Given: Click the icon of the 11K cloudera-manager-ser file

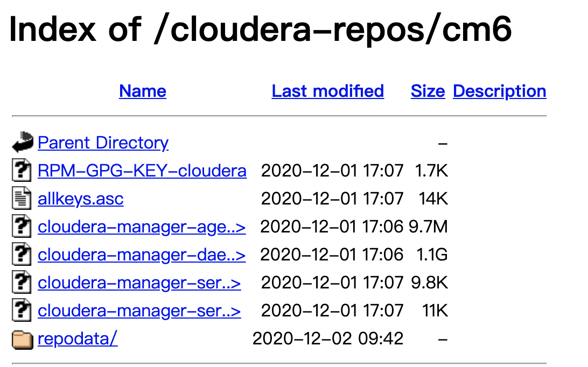Looking at the screenshot, I should tap(22, 310).
